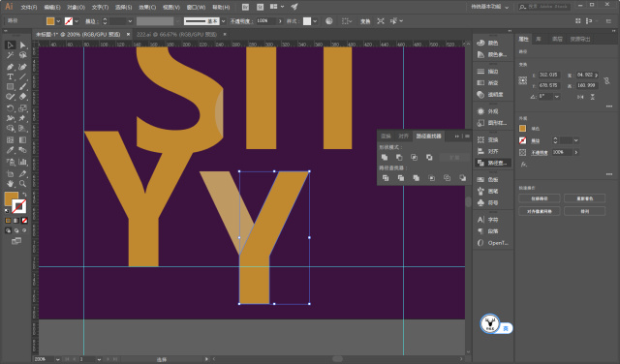620x364 pixels.
Task: Open the 文件(F) menu
Action: pos(28,7)
